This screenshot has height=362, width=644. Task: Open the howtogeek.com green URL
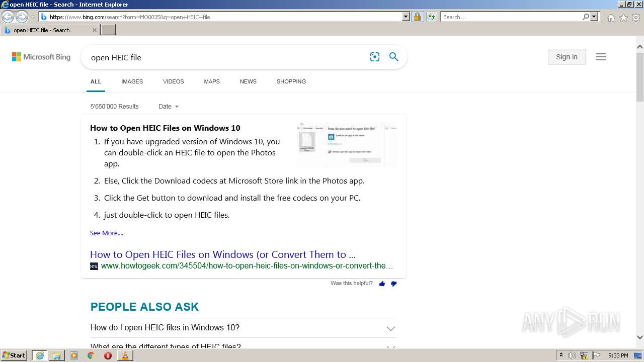click(x=247, y=266)
